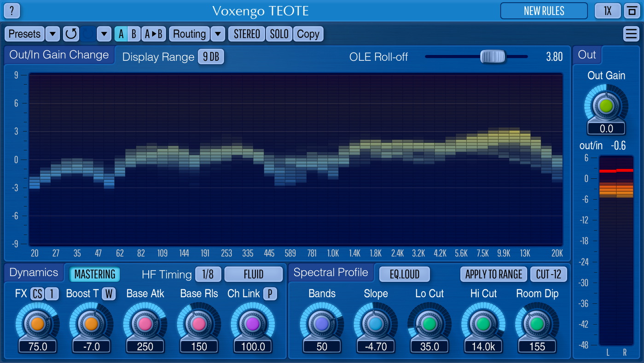Expand the Presets dropdown arrow
Viewport: 644px width, 363px height.
pyautogui.click(x=52, y=34)
